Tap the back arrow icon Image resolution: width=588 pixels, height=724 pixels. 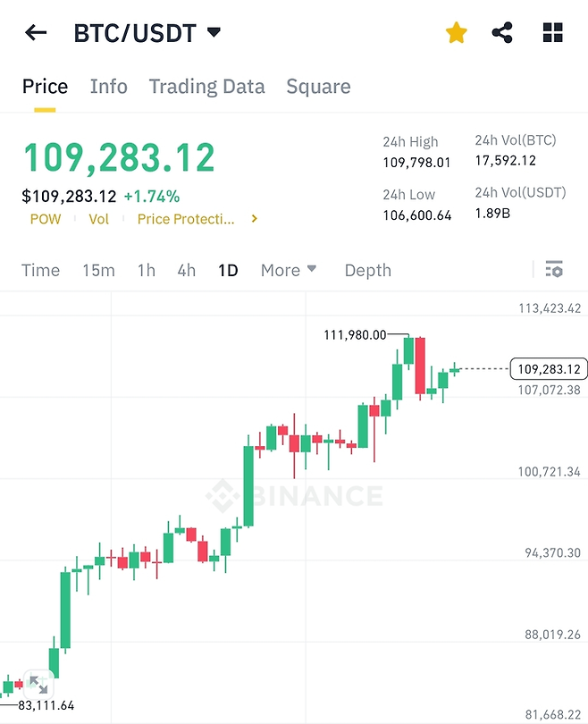36,34
